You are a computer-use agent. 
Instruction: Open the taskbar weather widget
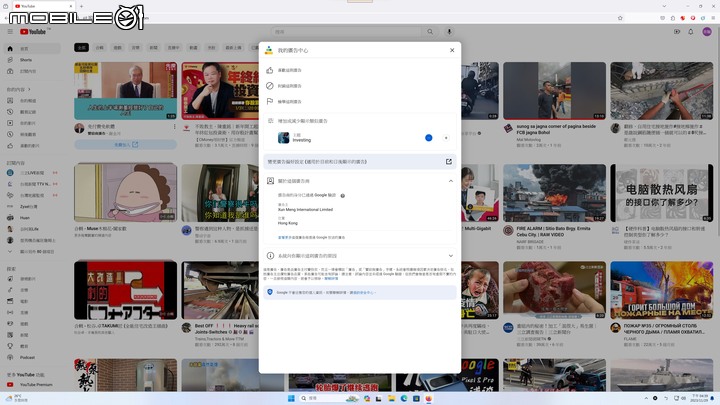18,398
